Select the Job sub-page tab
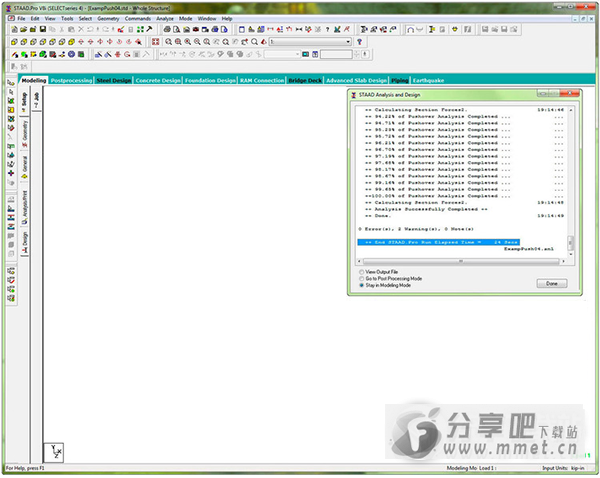 point(37,100)
